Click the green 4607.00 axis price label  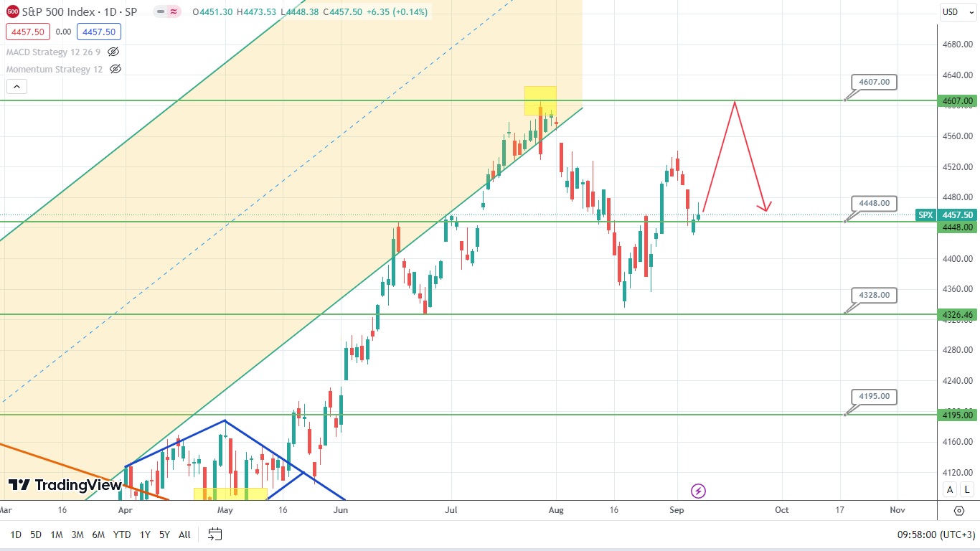958,101
